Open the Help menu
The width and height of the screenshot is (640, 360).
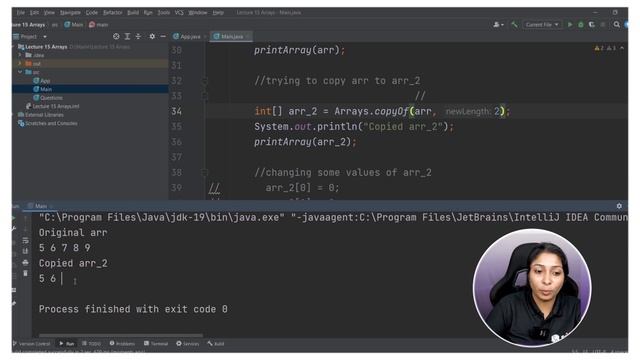point(218,13)
